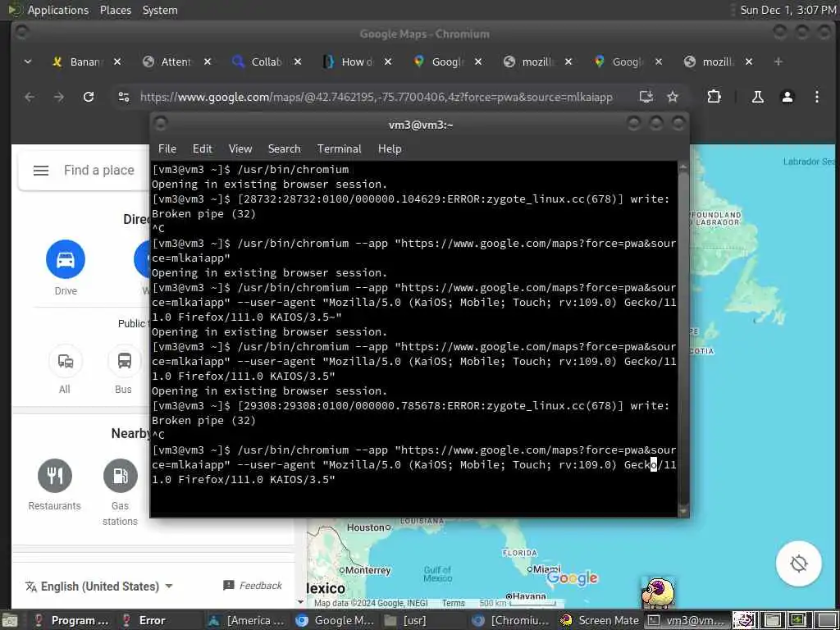Switch to the Banana tab
Screen dimensions: 840x630
(x=78, y=62)
